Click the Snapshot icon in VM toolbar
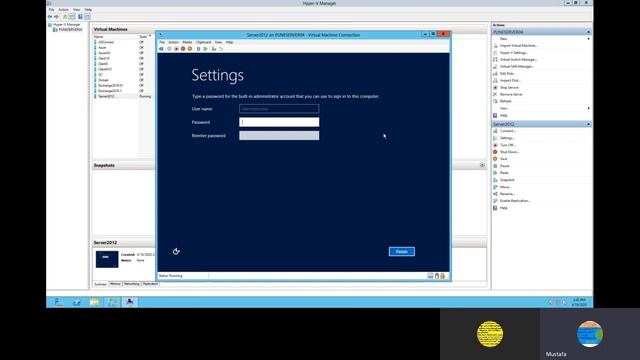The image size is (640, 360). point(214,49)
